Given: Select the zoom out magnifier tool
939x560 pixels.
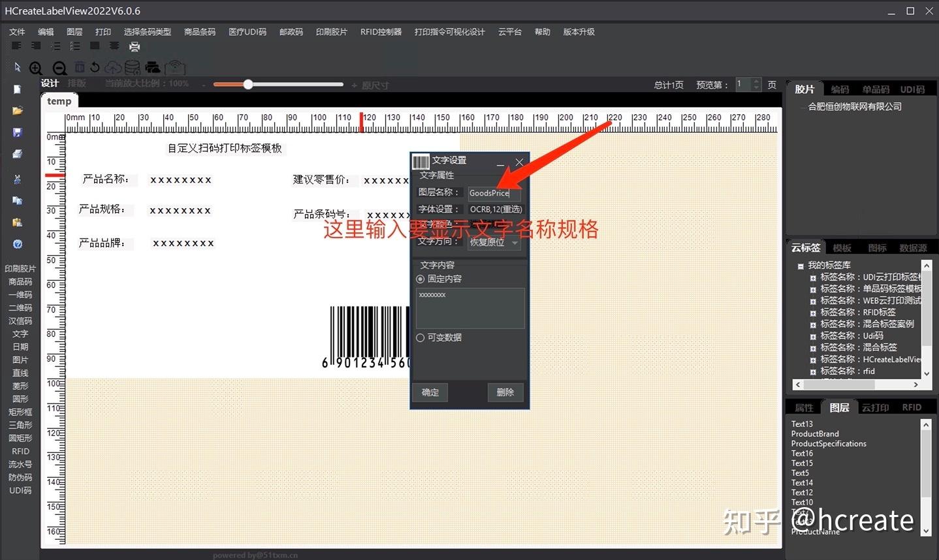Looking at the screenshot, I should point(59,67).
